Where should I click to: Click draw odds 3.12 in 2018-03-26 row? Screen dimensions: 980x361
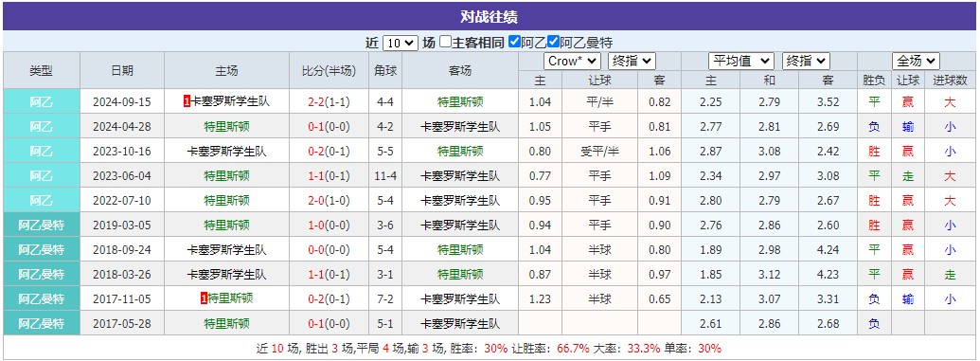pyautogui.click(x=769, y=274)
